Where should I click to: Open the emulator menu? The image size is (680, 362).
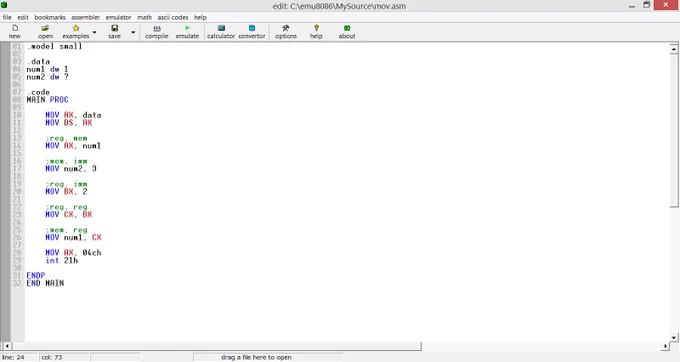coord(118,17)
